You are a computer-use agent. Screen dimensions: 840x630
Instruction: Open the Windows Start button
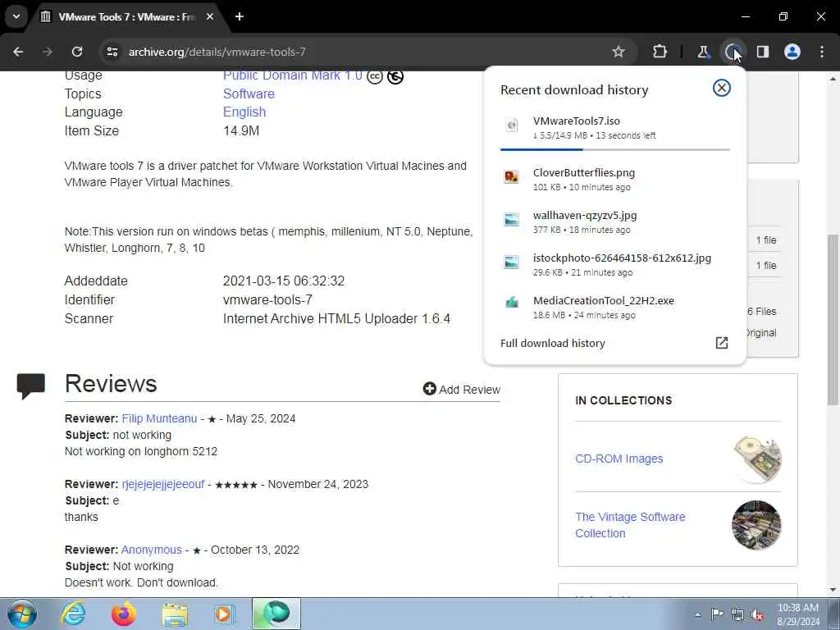(x=22, y=614)
